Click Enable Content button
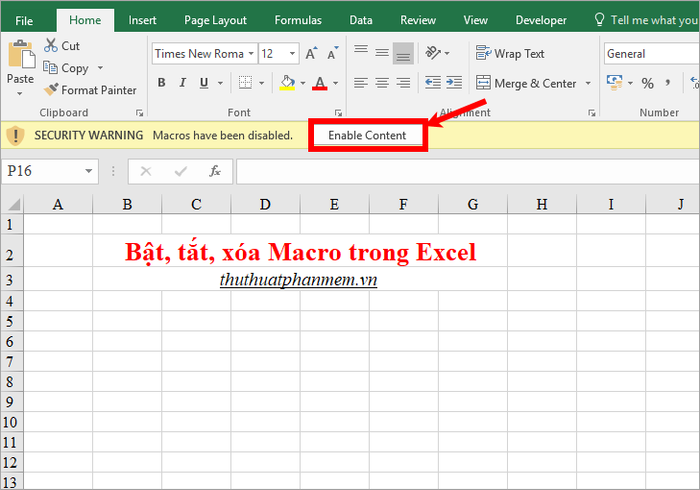The width and height of the screenshot is (700, 490). [367, 135]
